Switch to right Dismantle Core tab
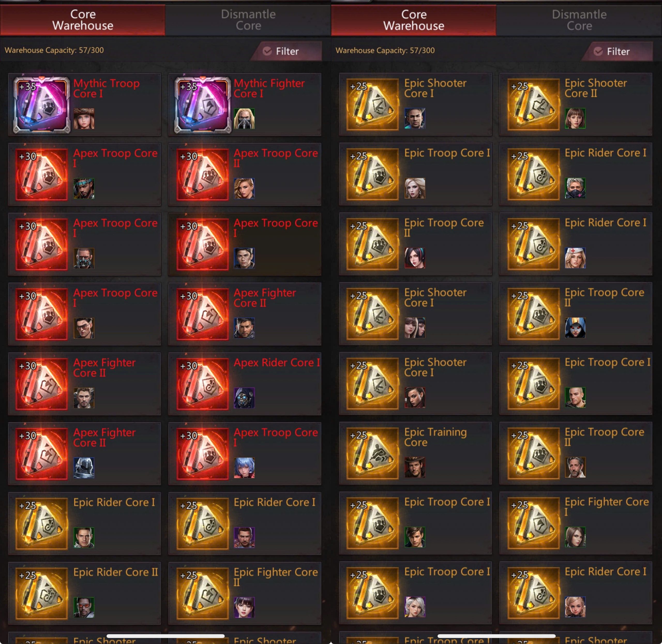 [x=579, y=20]
